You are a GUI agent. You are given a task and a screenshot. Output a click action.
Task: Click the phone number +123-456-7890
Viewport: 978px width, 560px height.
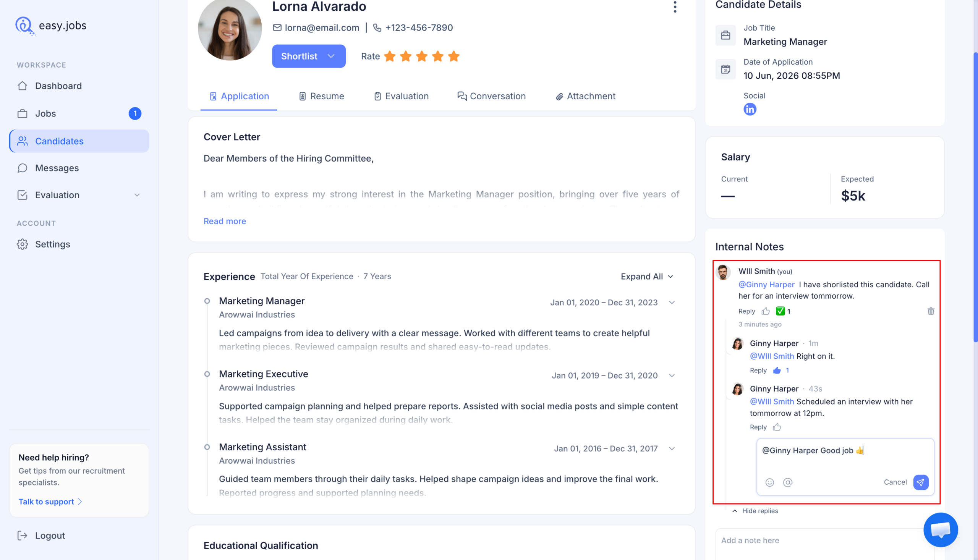(419, 28)
